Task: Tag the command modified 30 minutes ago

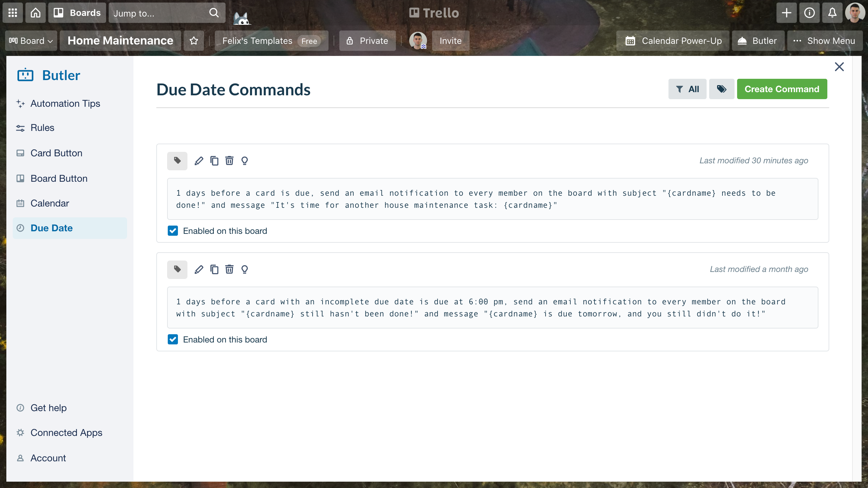Action: 177,161
